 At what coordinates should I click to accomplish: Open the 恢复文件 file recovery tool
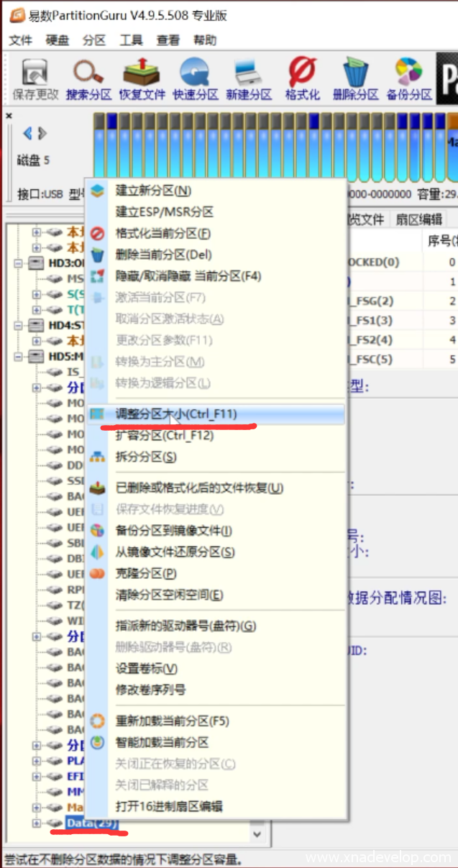click(x=142, y=79)
